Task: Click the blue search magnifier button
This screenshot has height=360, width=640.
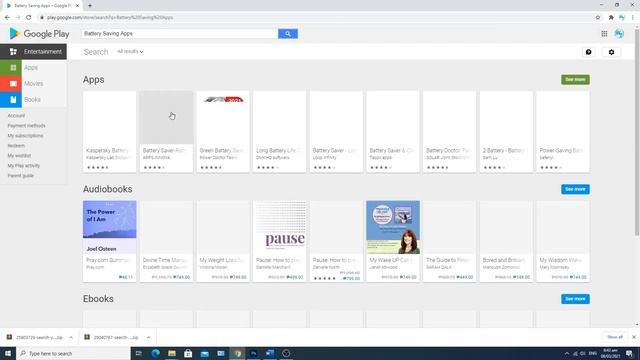Action: 288,34
